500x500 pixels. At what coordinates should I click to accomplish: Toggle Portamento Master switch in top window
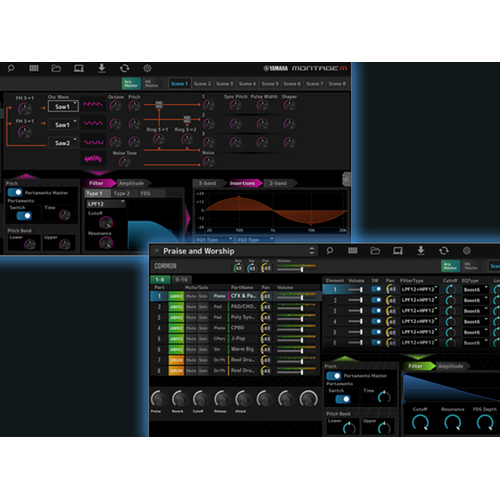tap(15, 192)
